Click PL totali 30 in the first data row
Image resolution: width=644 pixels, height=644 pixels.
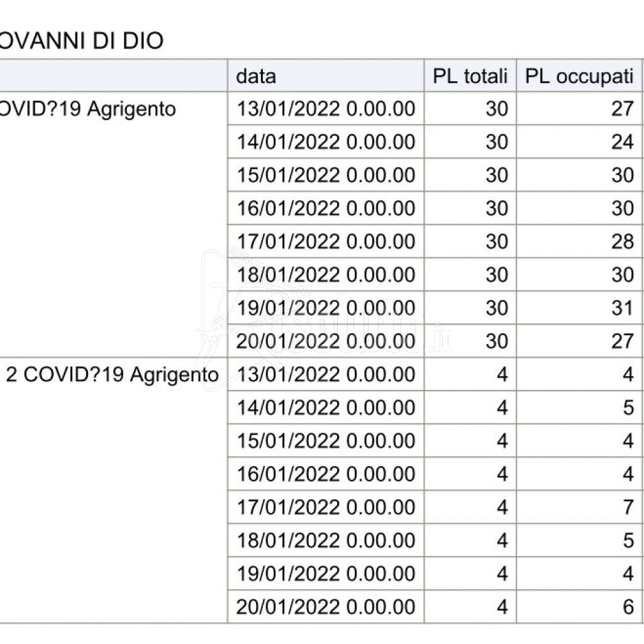point(496,109)
